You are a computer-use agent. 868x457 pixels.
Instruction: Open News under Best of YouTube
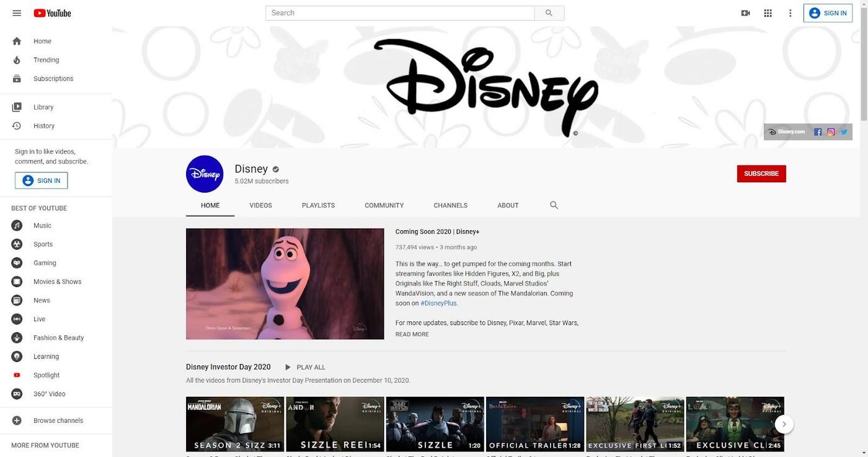(56, 300)
